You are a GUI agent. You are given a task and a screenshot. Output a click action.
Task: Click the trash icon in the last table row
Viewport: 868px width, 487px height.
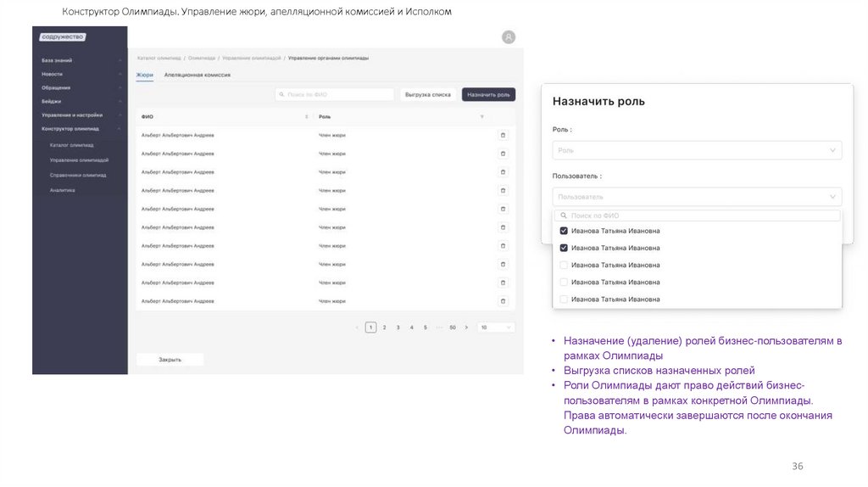(503, 301)
